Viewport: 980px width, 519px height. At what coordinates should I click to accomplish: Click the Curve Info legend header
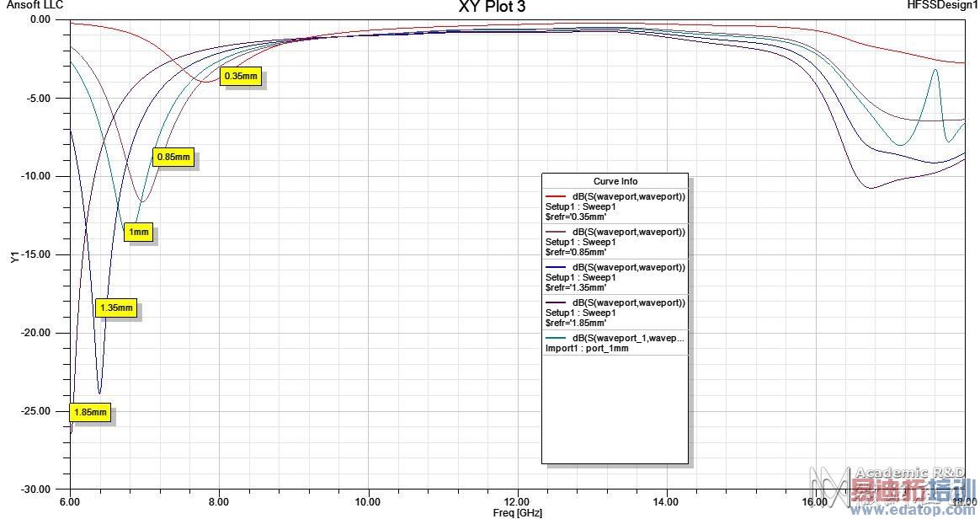[615, 181]
